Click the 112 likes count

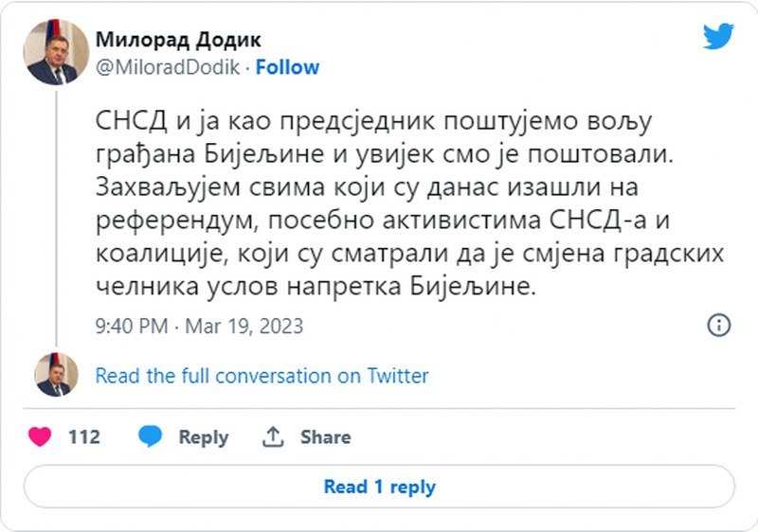(x=84, y=436)
